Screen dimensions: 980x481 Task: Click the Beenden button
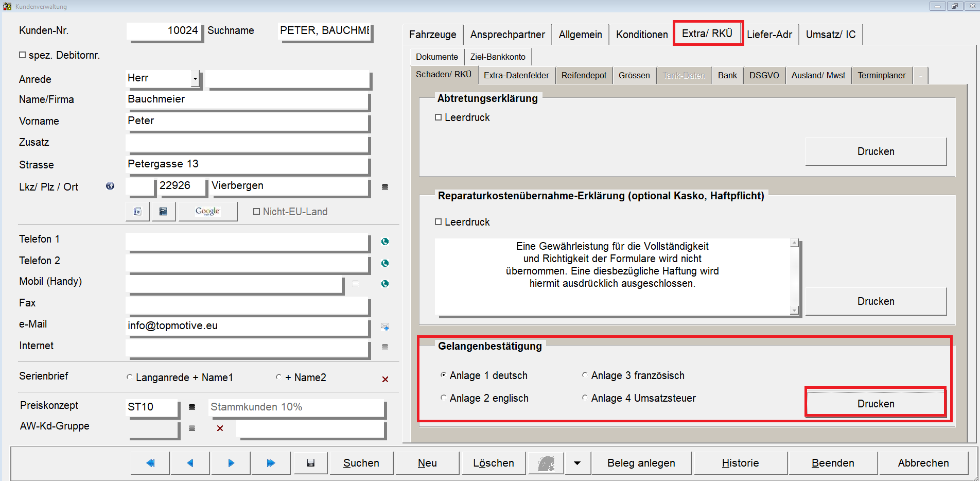(833, 463)
